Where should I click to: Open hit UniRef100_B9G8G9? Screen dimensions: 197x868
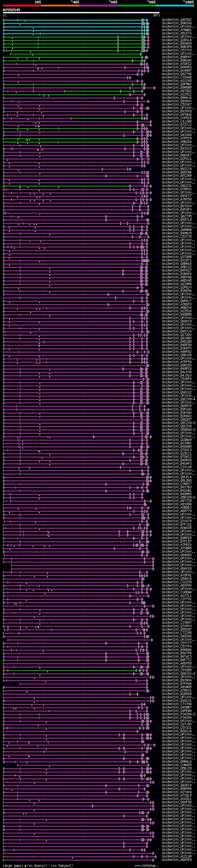[177, 43]
